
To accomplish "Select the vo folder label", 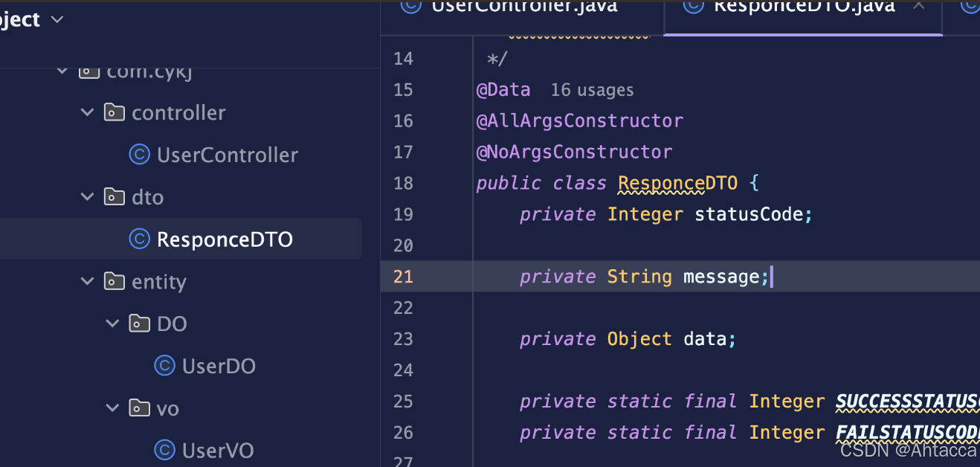I will point(168,408).
